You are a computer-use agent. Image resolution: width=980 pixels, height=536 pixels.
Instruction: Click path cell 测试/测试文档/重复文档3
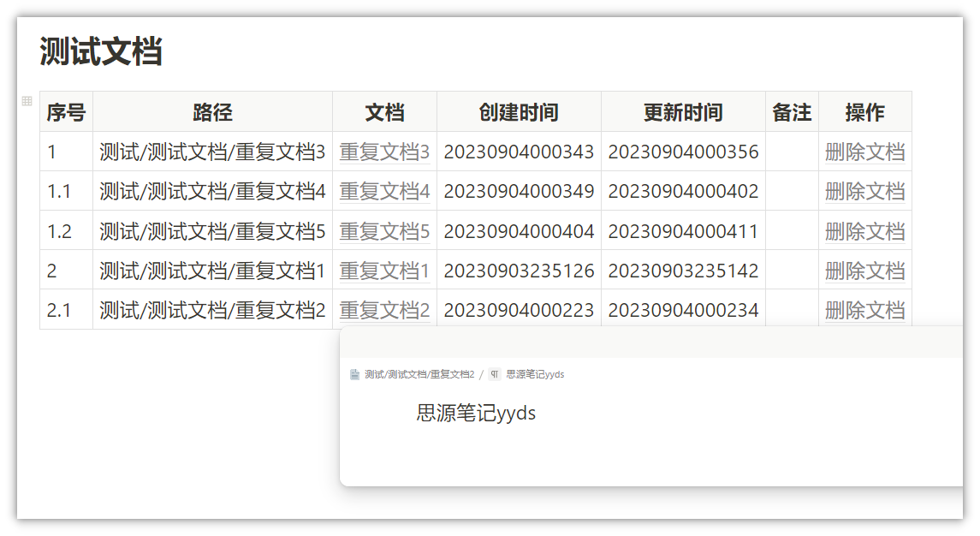point(212,152)
